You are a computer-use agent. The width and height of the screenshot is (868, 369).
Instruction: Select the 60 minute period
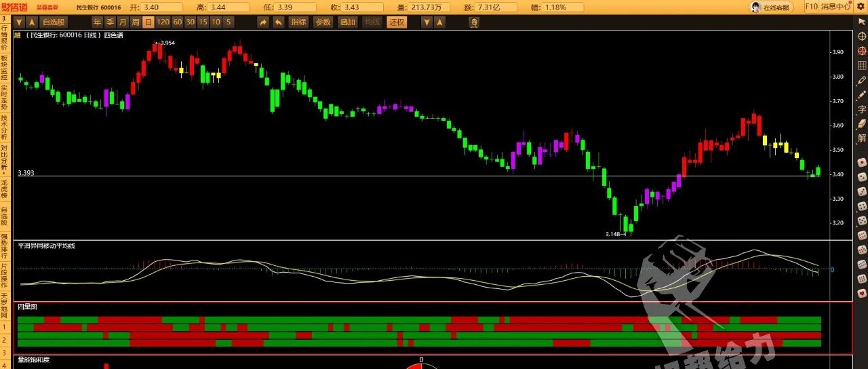pos(178,22)
